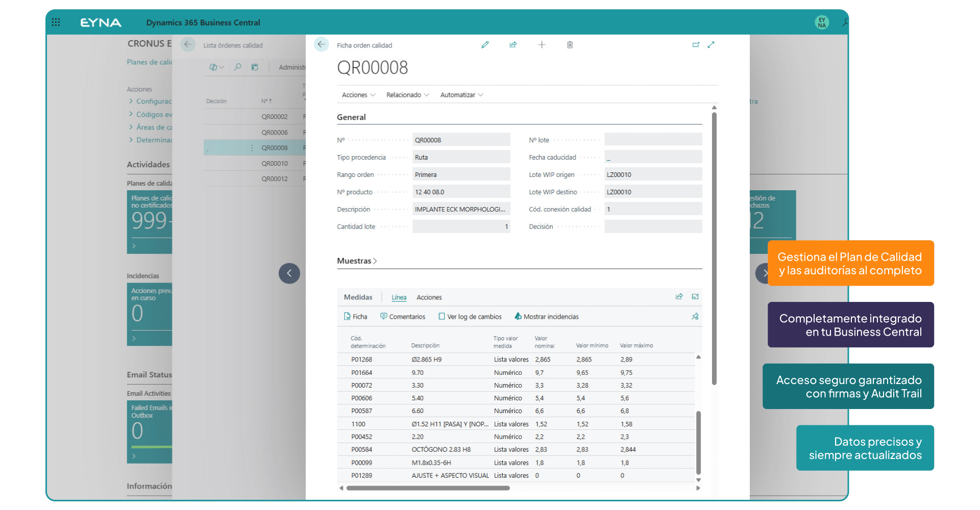Expand the card to full width
Image resolution: width=980 pixels, height=510 pixels.
711,45
